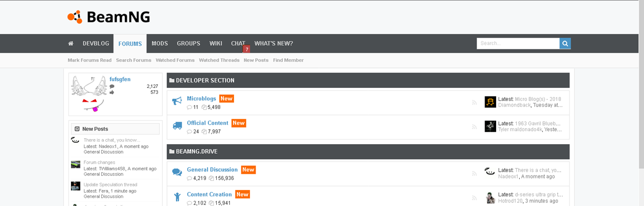Open the Official Content forum link
Viewport: 644px width, 206px height.
[207, 123]
